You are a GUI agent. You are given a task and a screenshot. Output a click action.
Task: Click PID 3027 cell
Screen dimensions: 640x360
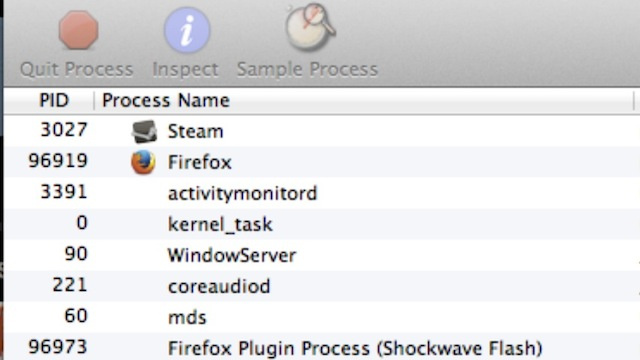point(64,130)
